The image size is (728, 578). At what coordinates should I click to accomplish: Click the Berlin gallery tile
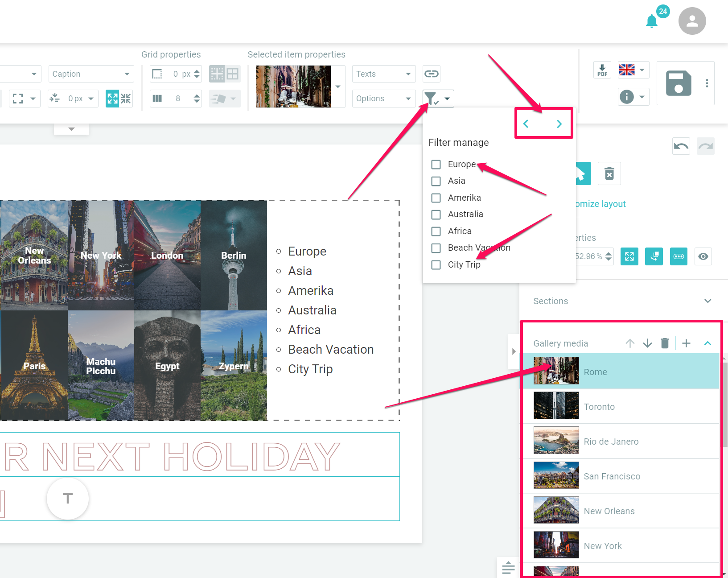click(x=234, y=255)
